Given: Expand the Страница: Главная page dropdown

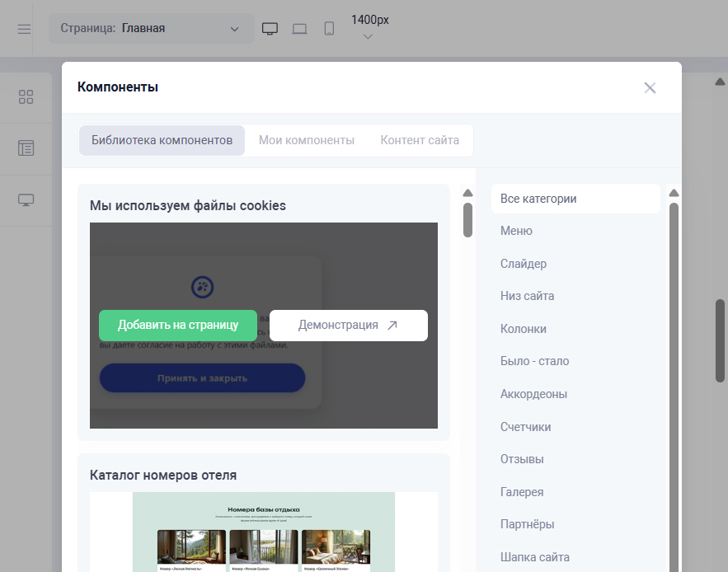Looking at the screenshot, I should tap(151, 29).
